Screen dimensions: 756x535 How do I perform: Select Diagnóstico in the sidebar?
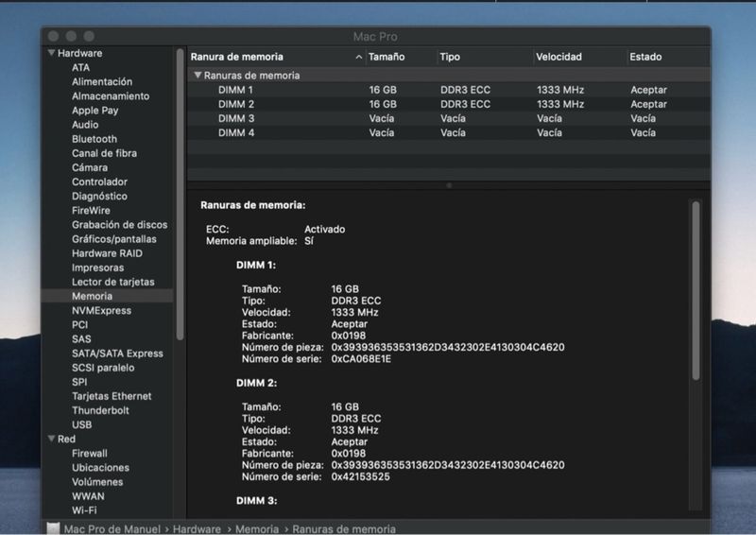click(x=99, y=197)
